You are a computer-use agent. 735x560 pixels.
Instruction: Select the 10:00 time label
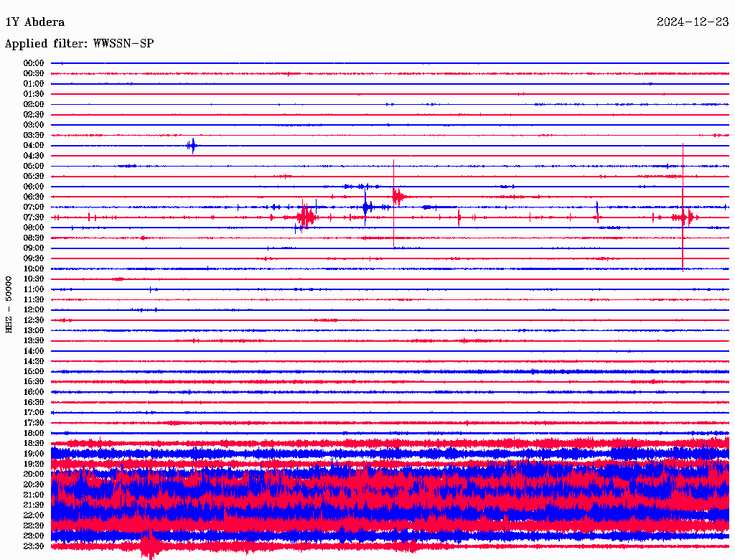(34, 269)
